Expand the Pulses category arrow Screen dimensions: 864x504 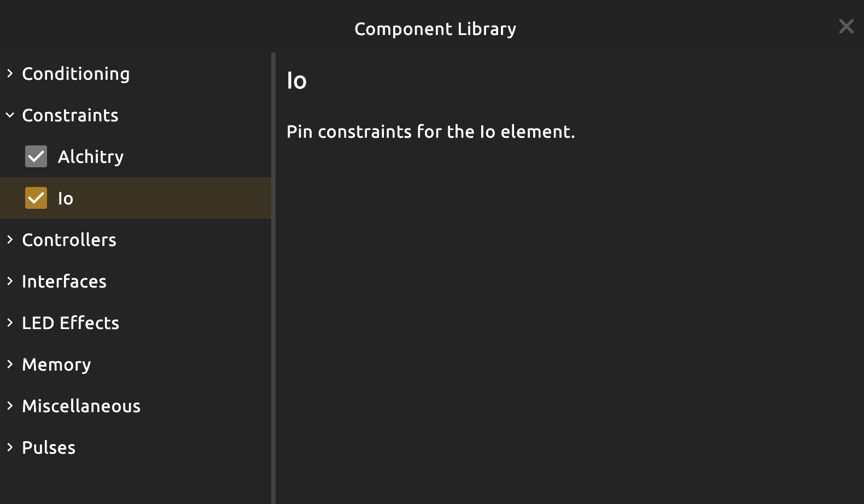point(10,447)
